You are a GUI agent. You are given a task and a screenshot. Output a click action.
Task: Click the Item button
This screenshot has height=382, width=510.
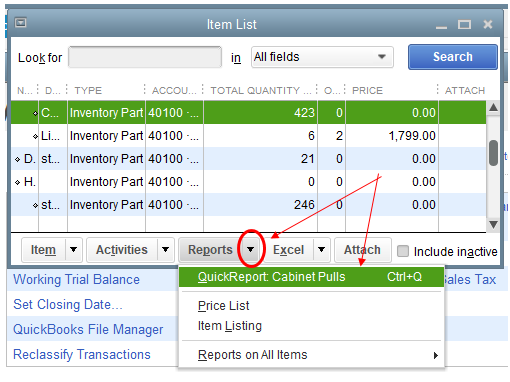[43, 250]
